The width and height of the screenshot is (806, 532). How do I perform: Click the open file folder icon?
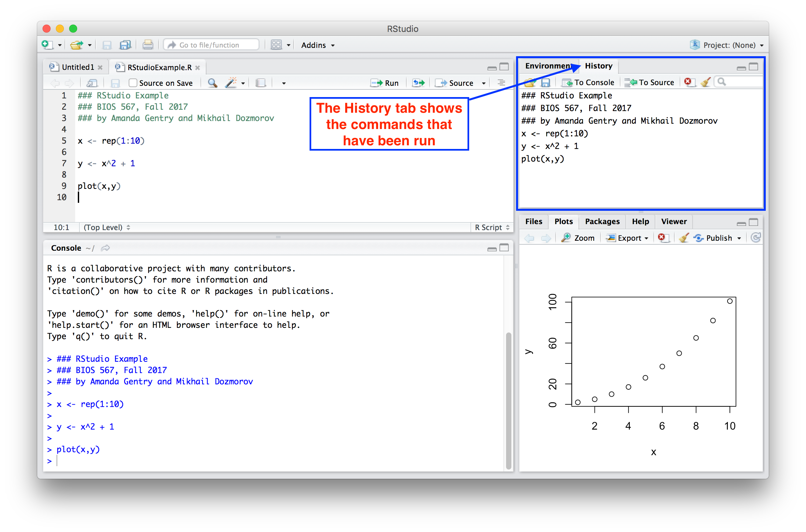coord(77,45)
